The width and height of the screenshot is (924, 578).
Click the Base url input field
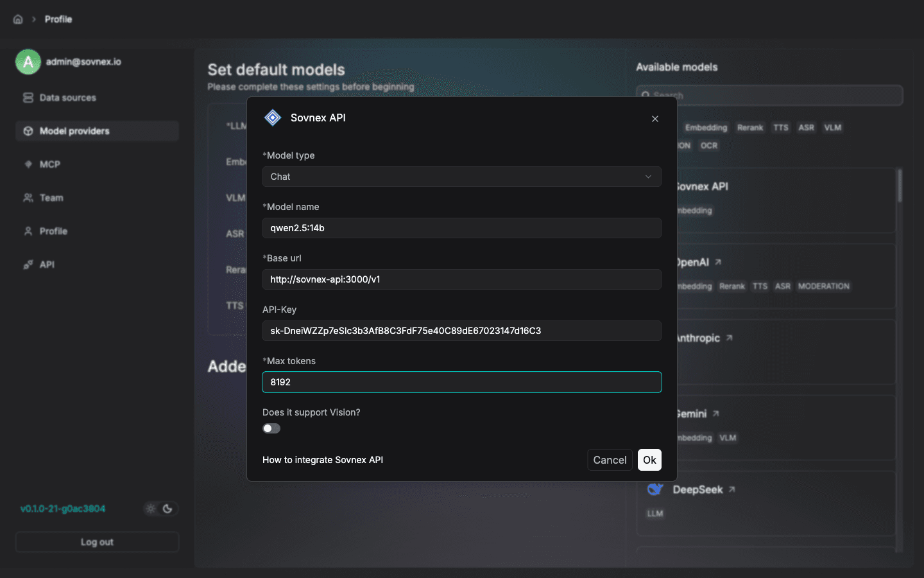(462, 279)
